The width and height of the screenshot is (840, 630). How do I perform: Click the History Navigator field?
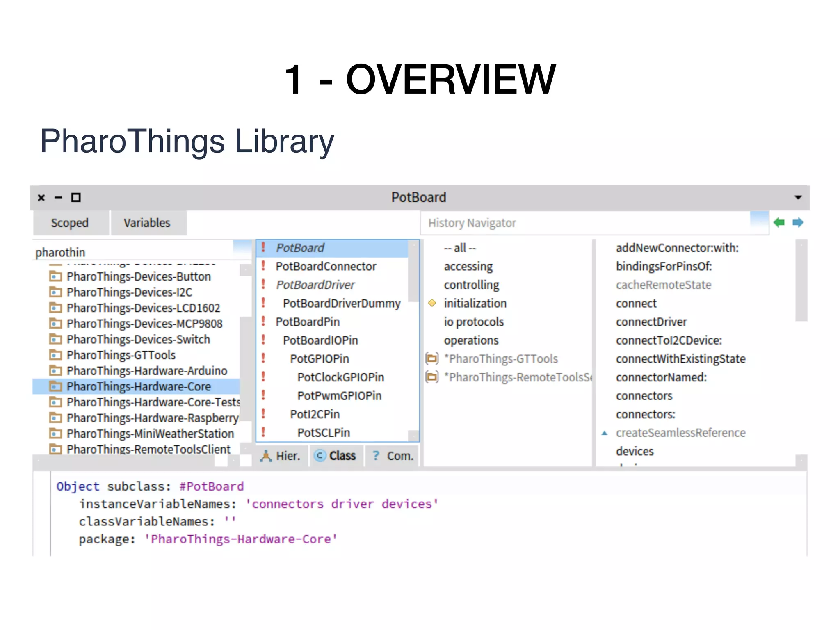pos(595,223)
